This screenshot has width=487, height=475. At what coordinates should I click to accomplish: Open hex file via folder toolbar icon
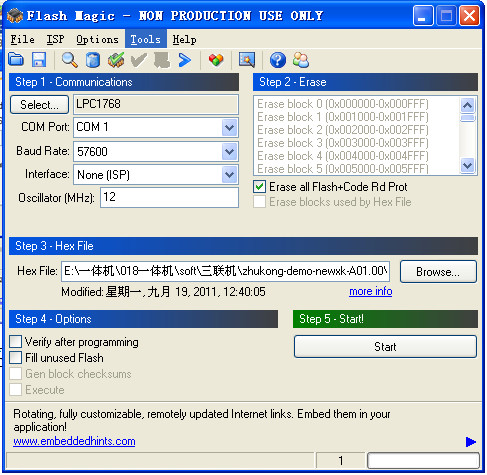coord(16,60)
